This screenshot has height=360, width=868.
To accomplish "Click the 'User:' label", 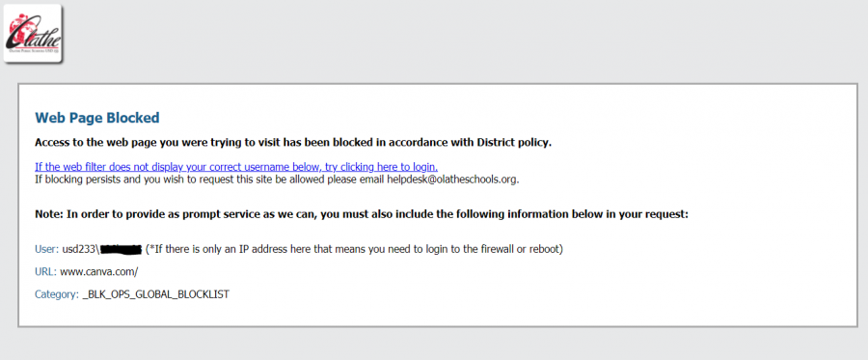I will click(46, 249).
